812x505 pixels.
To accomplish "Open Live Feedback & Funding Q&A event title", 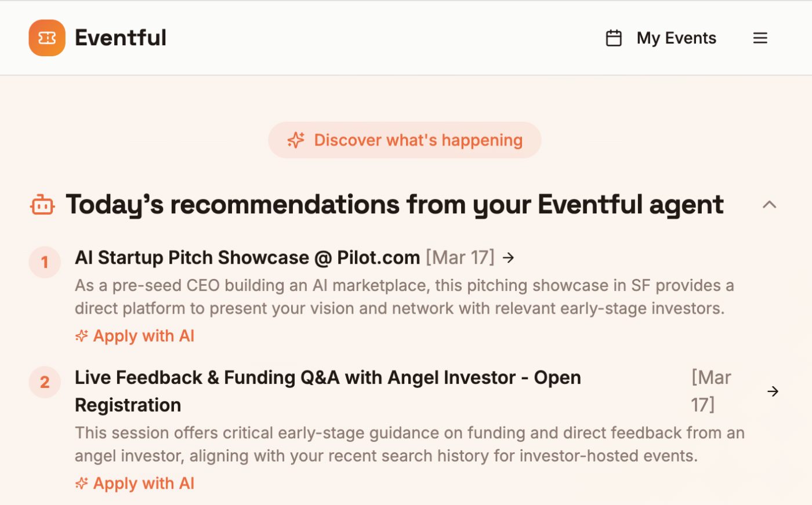I will click(328, 378).
